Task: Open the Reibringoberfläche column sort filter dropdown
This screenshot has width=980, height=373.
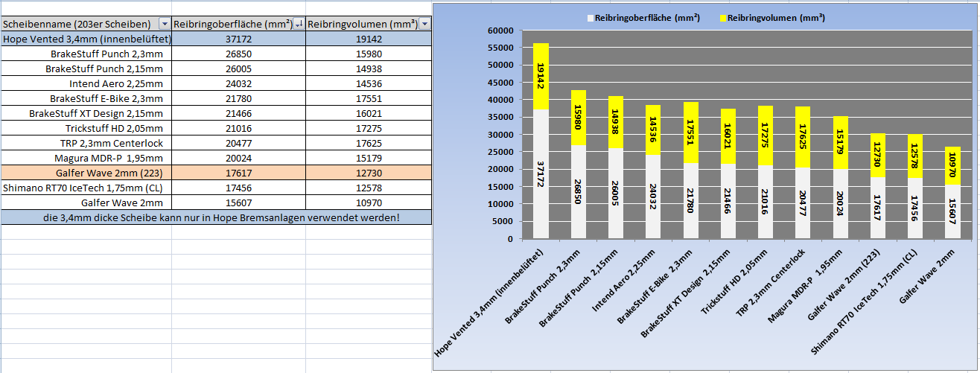Action: click(299, 25)
